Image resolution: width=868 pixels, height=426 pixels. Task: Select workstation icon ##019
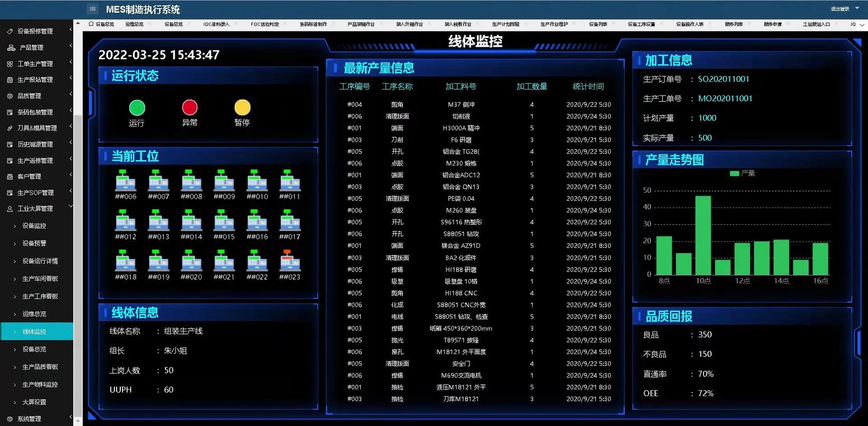[159, 260]
